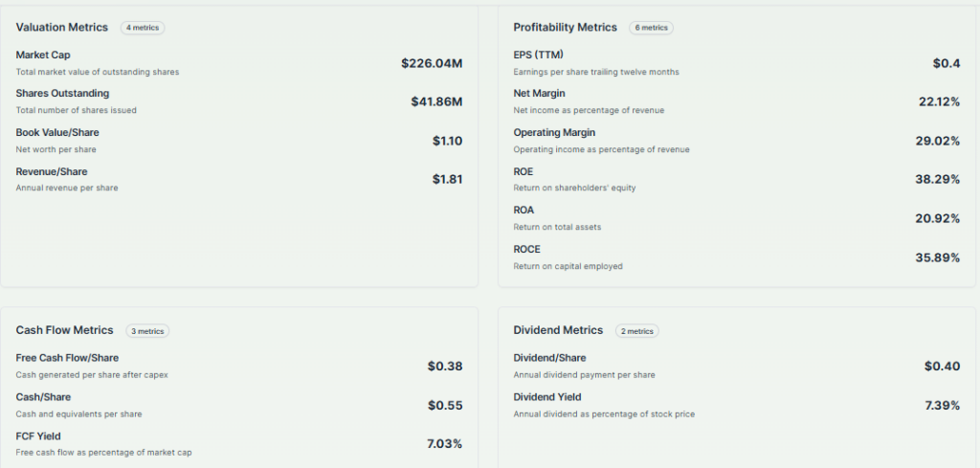
Task: Select the ROE value 38.29%
Action: 938,179
